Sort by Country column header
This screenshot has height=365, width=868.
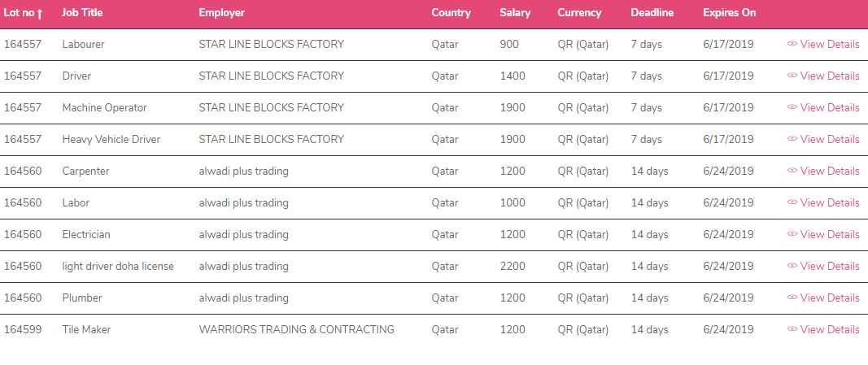451,13
